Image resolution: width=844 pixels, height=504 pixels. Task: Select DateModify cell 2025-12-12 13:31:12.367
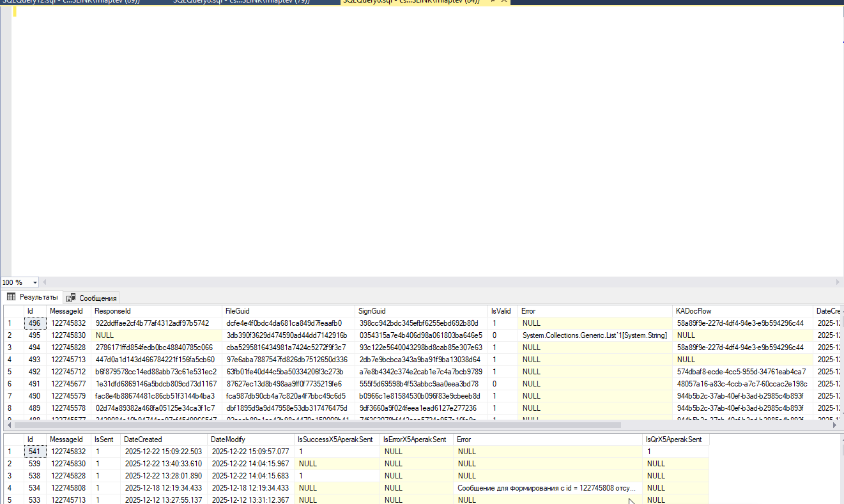pyautogui.click(x=251, y=500)
